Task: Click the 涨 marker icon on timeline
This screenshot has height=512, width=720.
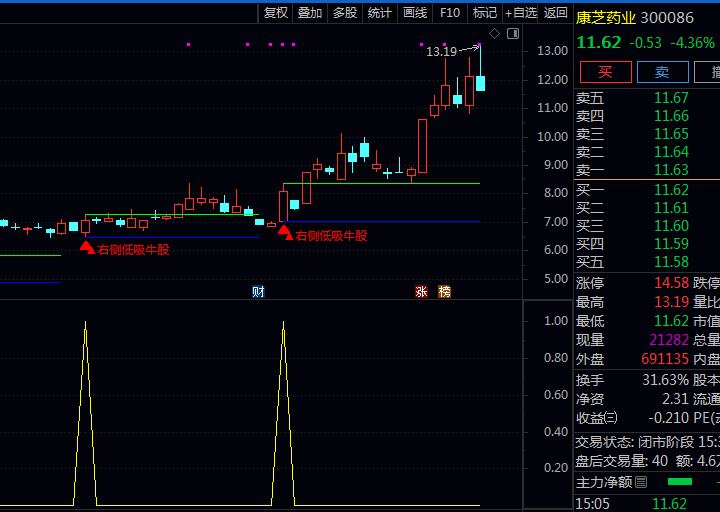Action: pyautogui.click(x=421, y=292)
